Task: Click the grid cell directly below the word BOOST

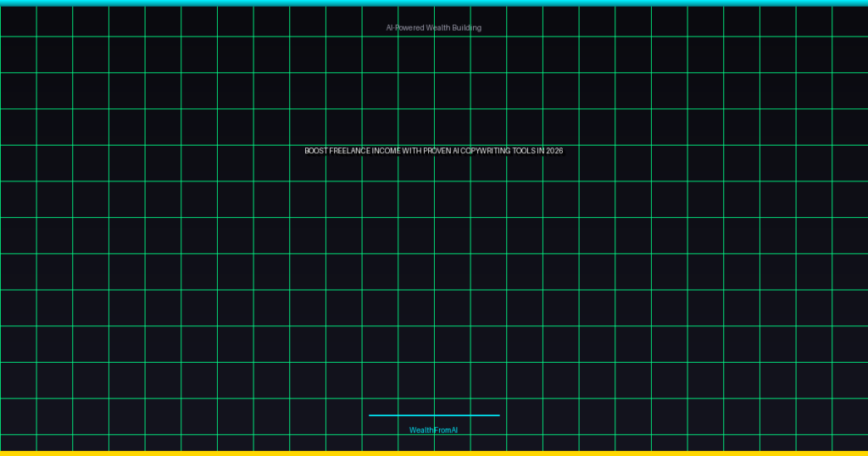Action: click(x=308, y=199)
